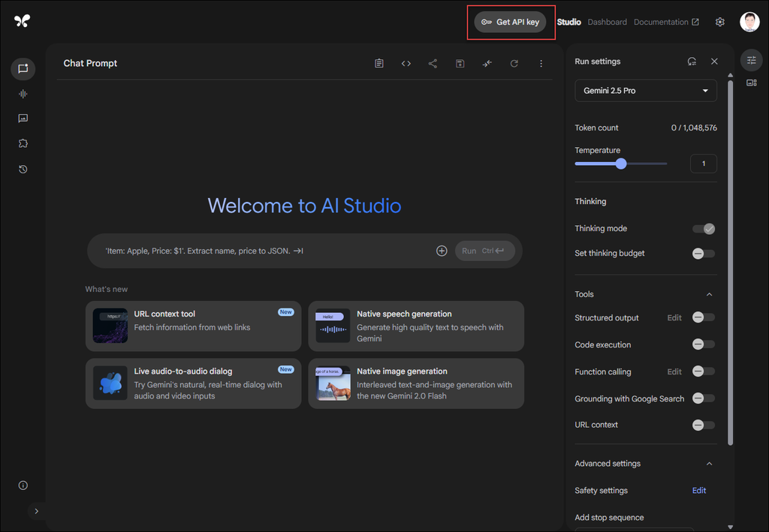This screenshot has height=532, width=769.
Task: Open the Generate Media sidebar icon
Action: point(23,119)
